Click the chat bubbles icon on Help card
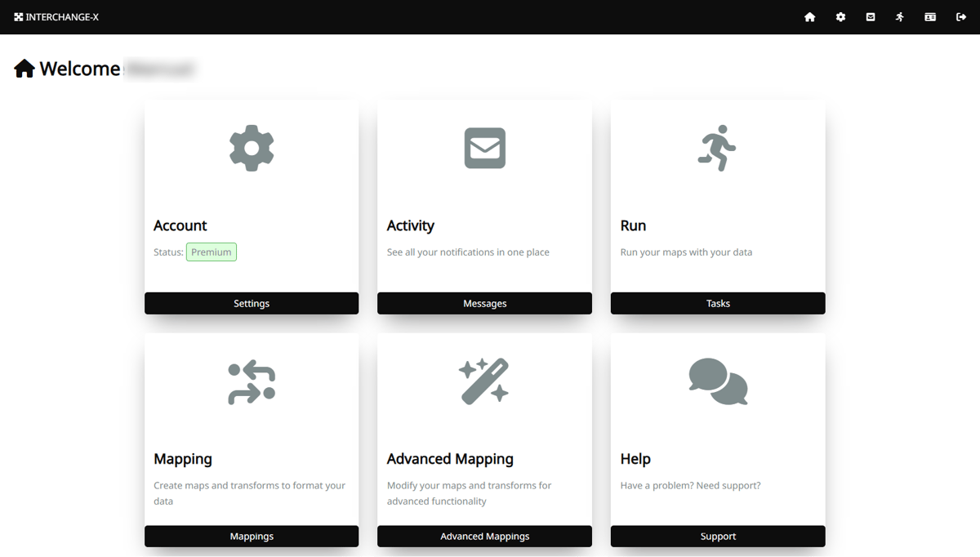Screen dimensions: 980x557 [x=718, y=381]
